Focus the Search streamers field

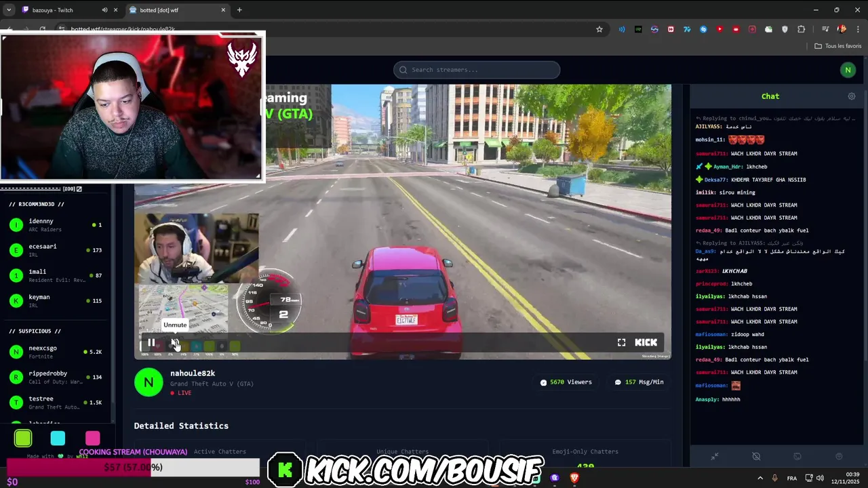[x=477, y=70]
